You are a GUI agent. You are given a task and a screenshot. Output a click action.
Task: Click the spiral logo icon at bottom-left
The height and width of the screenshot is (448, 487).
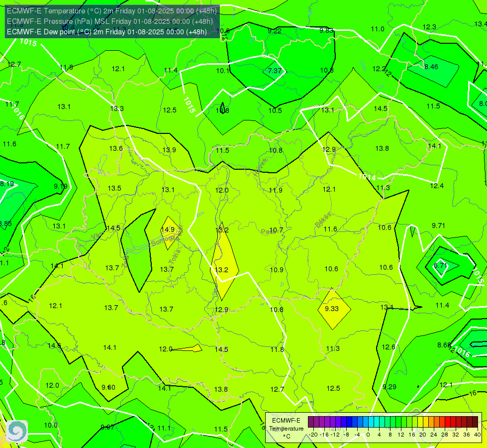coord(17,431)
